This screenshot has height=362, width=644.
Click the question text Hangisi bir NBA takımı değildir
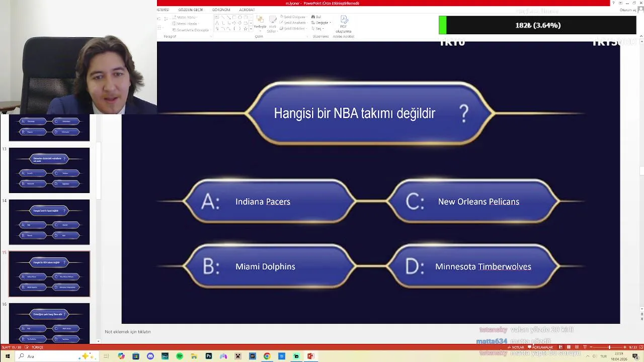pyautogui.click(x=354, y=113)
